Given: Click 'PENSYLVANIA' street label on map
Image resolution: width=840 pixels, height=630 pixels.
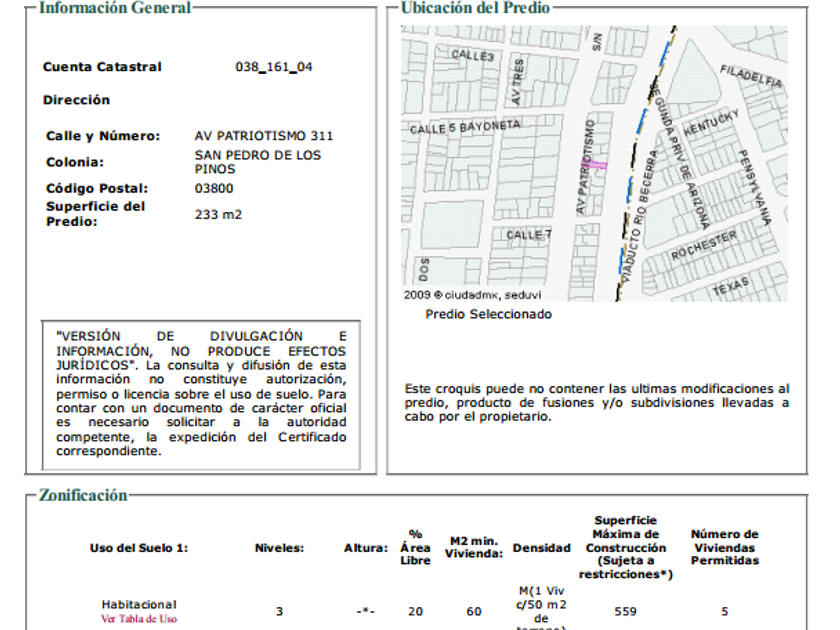Looking at the screenshot, I should coord(754,188).
